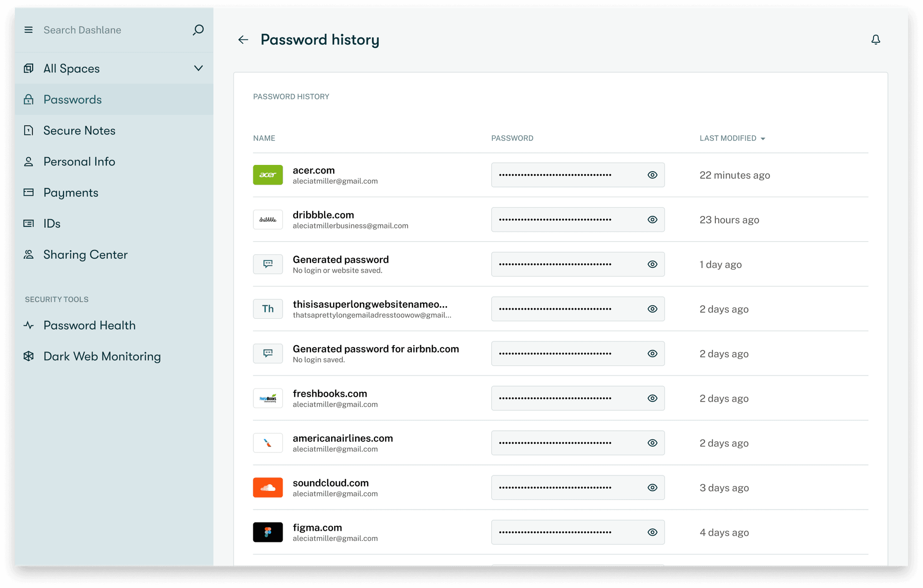Open the Sharing Center
Image resolution: width=923 pixels, height=588 pixels.
86,254
